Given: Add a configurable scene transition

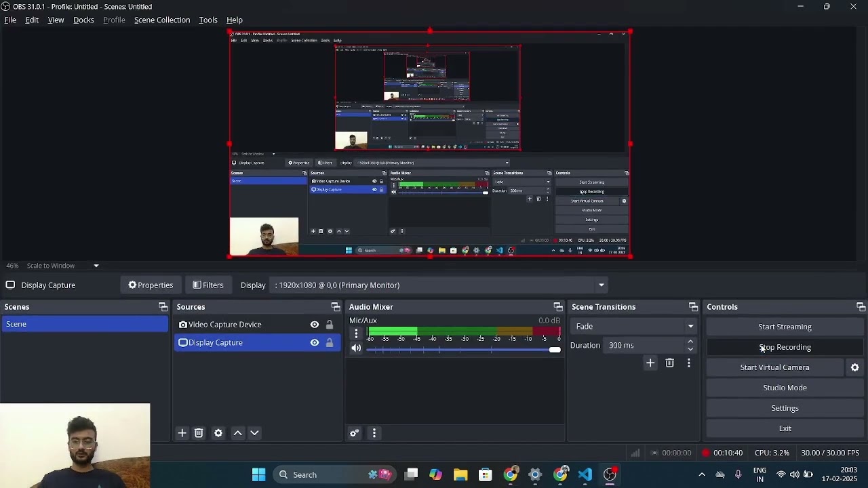Looking at the screenshot, I should coord(650,363).
